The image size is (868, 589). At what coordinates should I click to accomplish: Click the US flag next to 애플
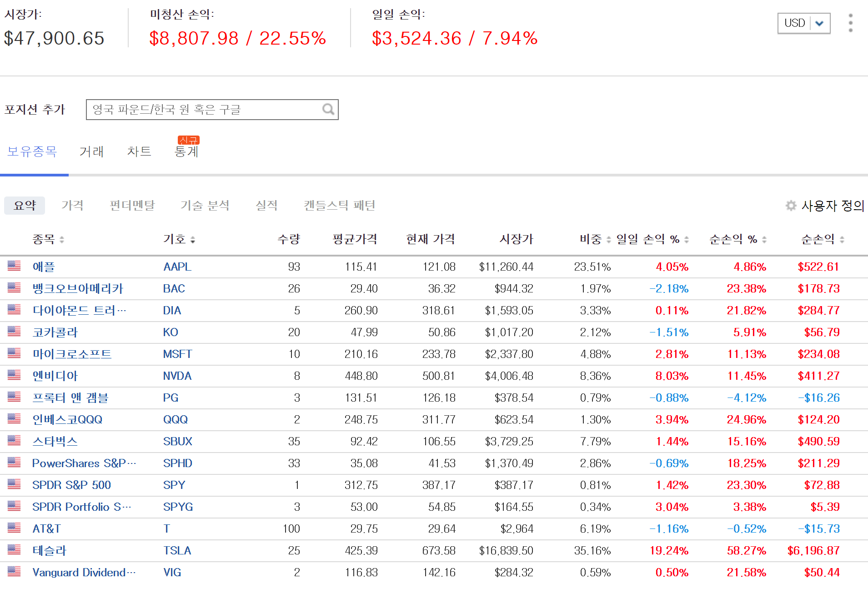point(14,266)
